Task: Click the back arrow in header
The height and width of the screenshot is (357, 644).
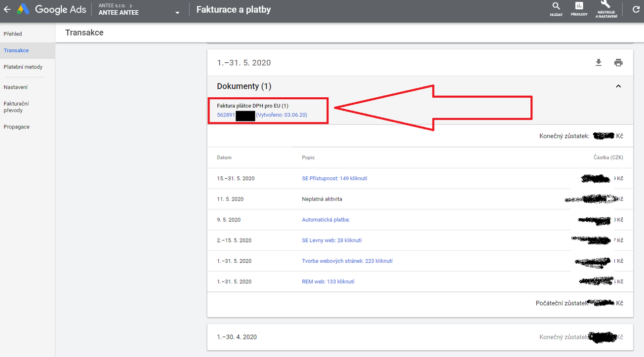Action: tap(7, 9)
